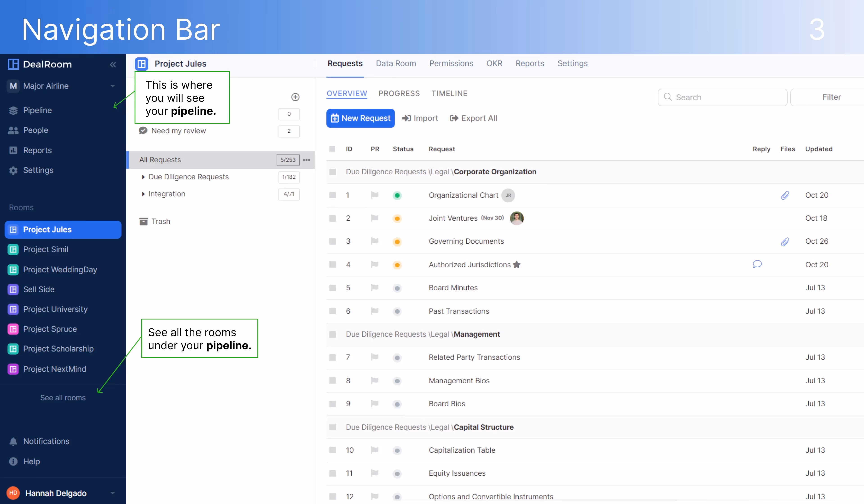Image resolution: width=864 pixels, height=504 pixels.
Task: Click the plus icon to add a request list
Action: coord(295,97)
